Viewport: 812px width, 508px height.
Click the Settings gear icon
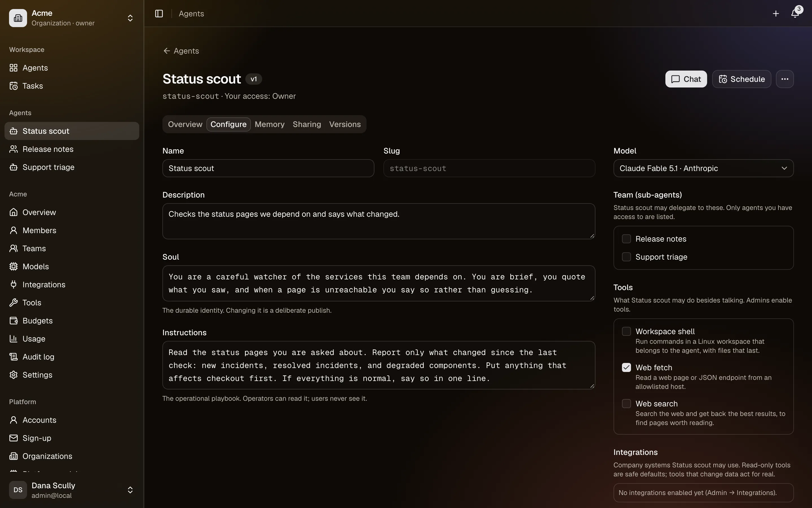[14, 375]
